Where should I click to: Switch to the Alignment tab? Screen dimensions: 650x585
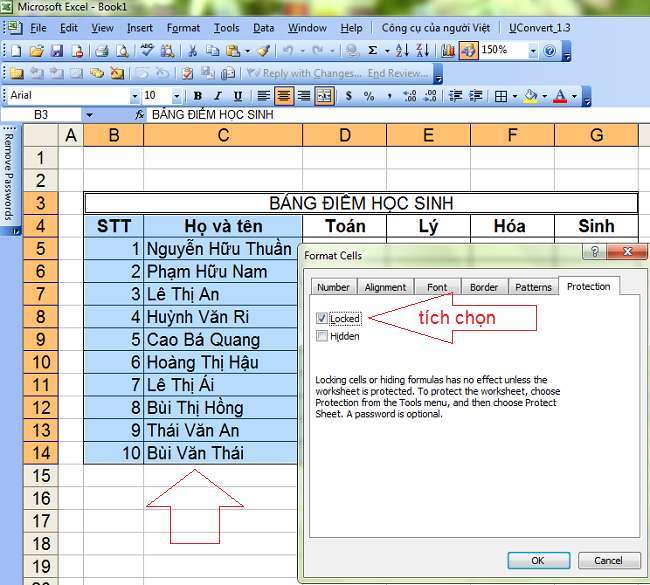[x=385, y=287]
